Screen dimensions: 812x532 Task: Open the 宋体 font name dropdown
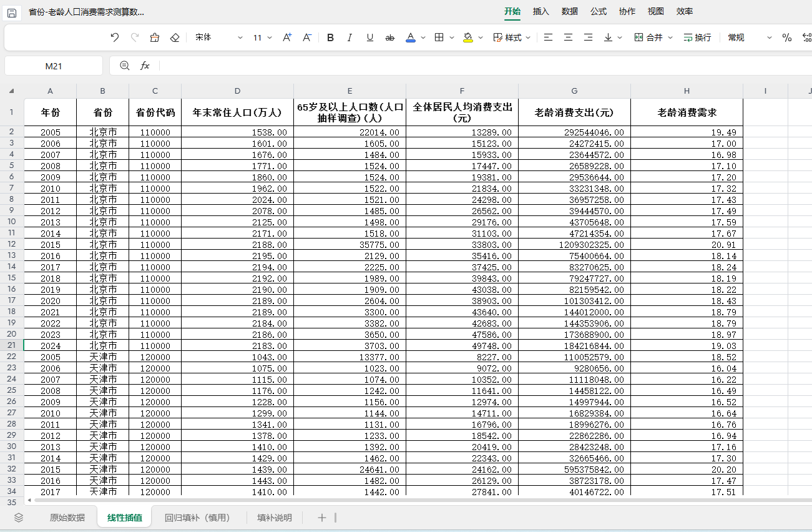click(218, 37)
